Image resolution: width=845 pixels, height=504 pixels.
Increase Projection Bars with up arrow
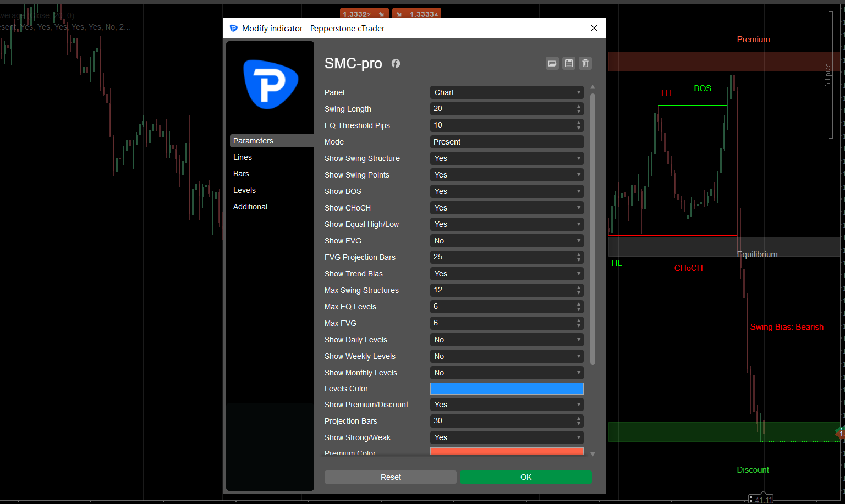(579, 418)
